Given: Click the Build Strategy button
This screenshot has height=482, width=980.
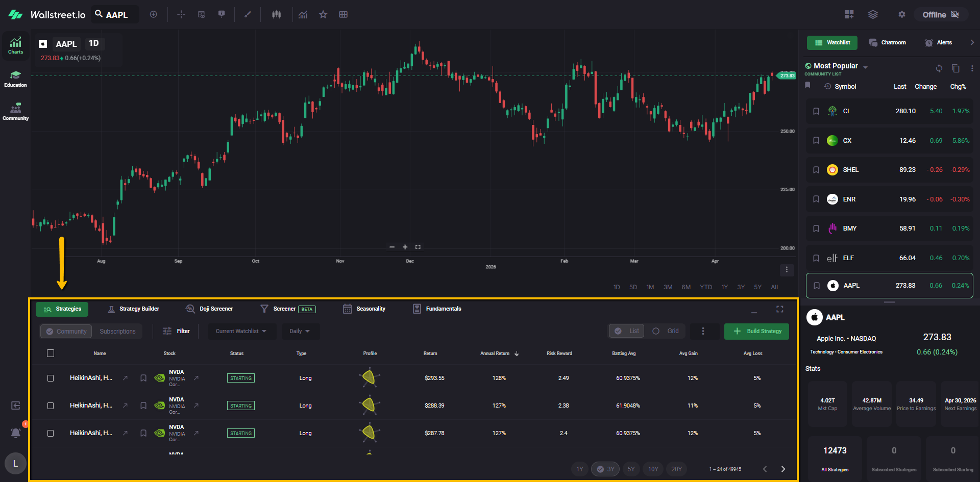Looking at the screenshot, I should (756, 332).
